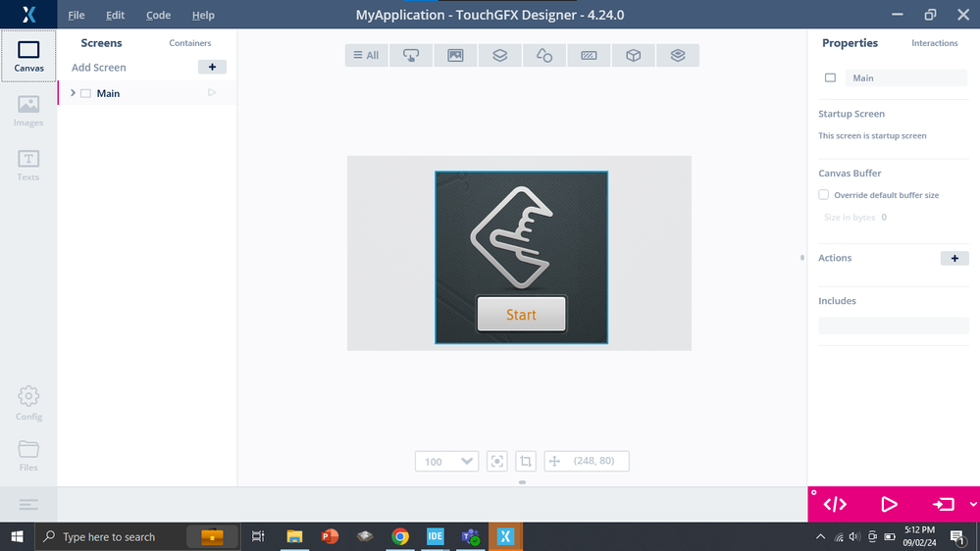Open the File menu

pos(77,15)
